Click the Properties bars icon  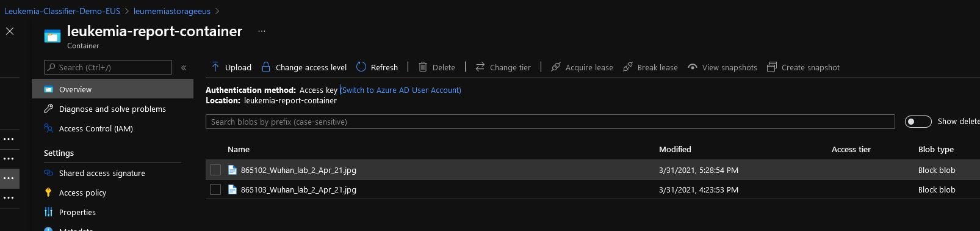48,212
